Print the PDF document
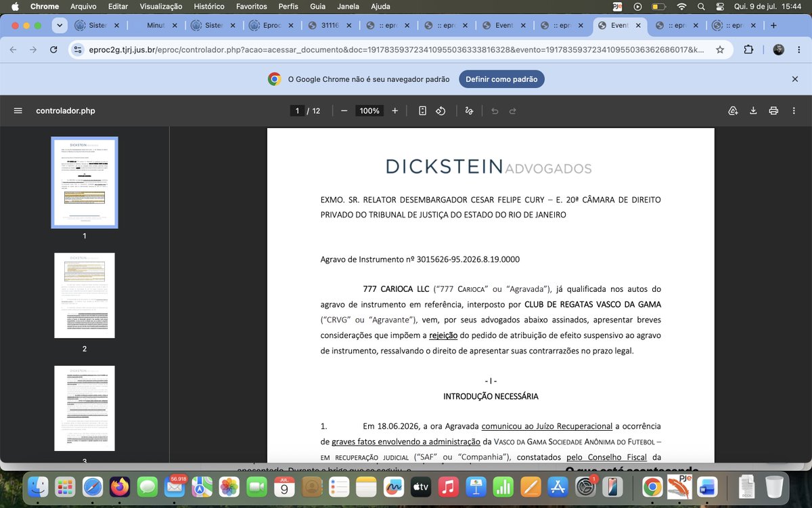This screenshot has width=812, height=508. (x=773, y=111)
